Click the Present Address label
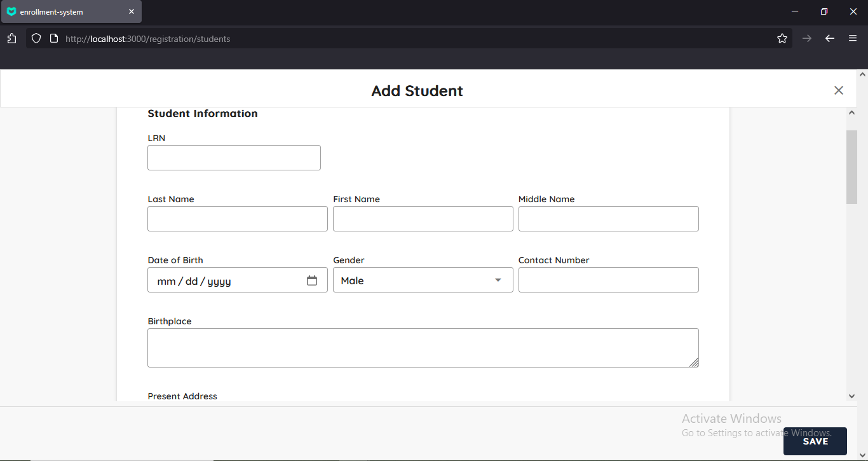The height and width of the screenshot is (461, 868). [182, 396]
